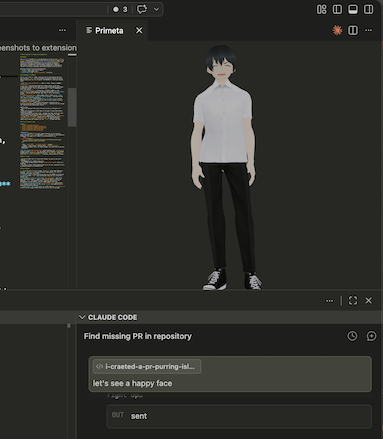Toggle the primary side bar
The width and height of the screenshot is (383, 439).
(x=337, y=9)
